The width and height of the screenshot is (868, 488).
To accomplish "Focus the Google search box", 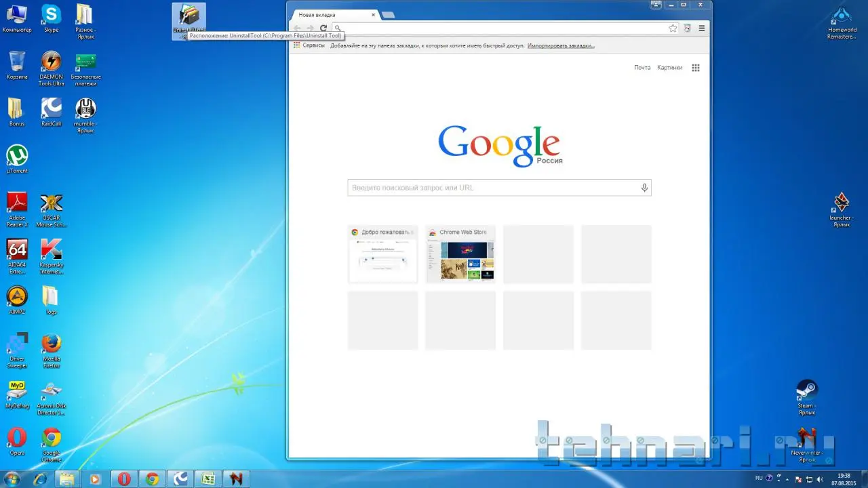I will [499, 188].
